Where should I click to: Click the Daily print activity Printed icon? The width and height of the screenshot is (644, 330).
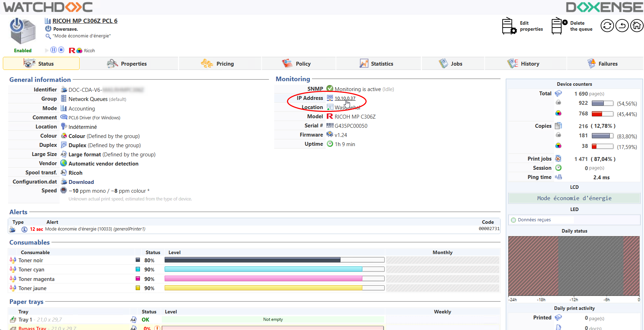(x=558, y=318)
